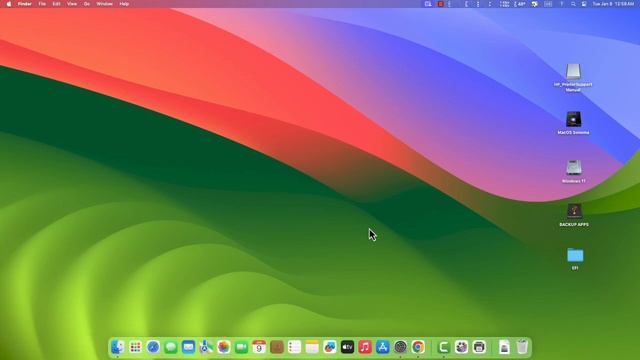The image size is (640, 360).
Task: Open the Edit menu
Action: [x=56, y=4]
